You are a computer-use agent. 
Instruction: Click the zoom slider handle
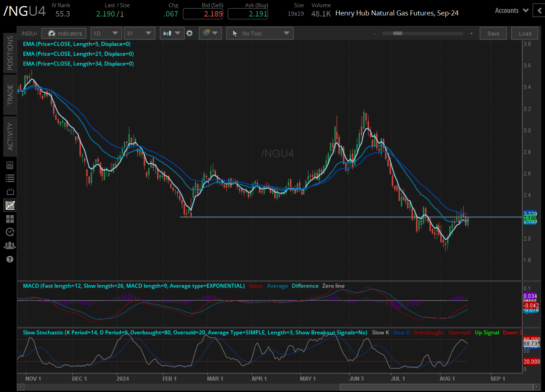(x=397, y=33)
